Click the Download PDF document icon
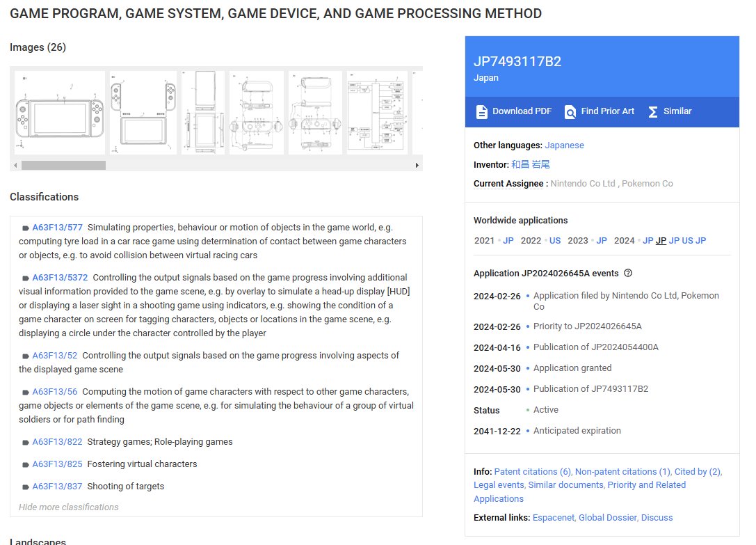The image size is (756, 545). coord(482,112)
